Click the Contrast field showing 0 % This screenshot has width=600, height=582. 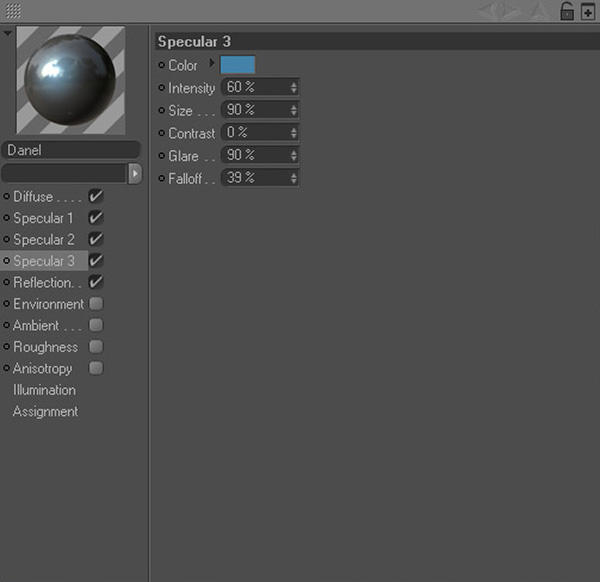click(x=260, y=133)
